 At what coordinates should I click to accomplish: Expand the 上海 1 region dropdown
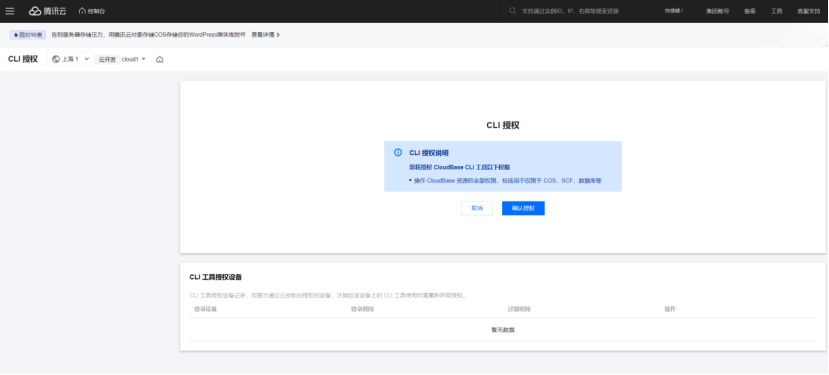click(71, 59)
